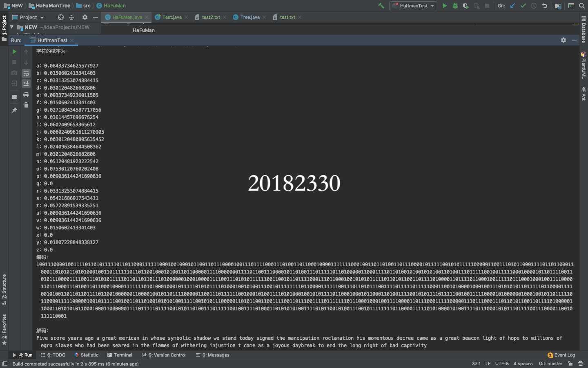Open the UTF-8 encoding selector
This screenshot has height=368, width=588.
coord(502,364)
